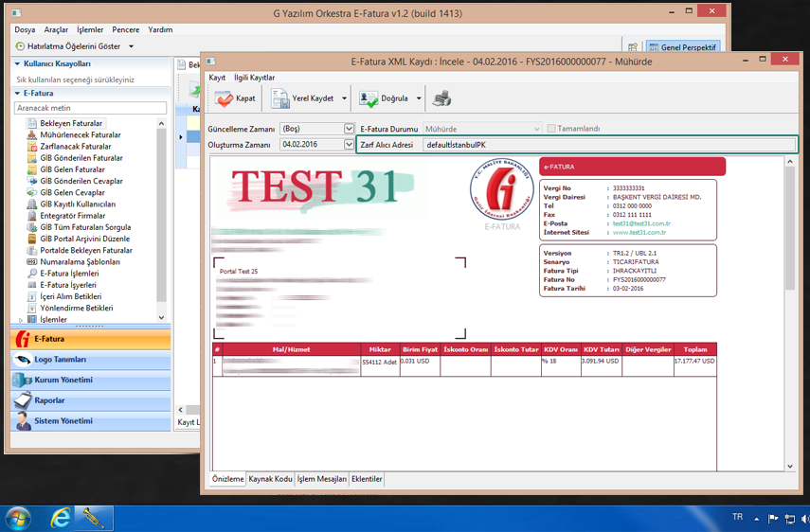Screen dimensions: 810x532
Task: Click the www.test31.com.tr website link
Action: click(639, 232)
